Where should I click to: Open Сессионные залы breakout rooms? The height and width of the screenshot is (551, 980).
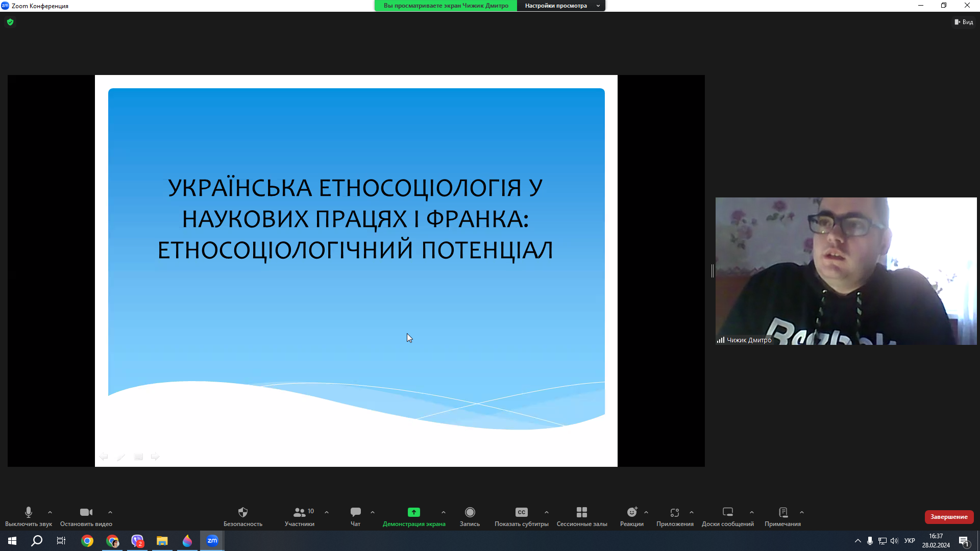click(582, 516)
